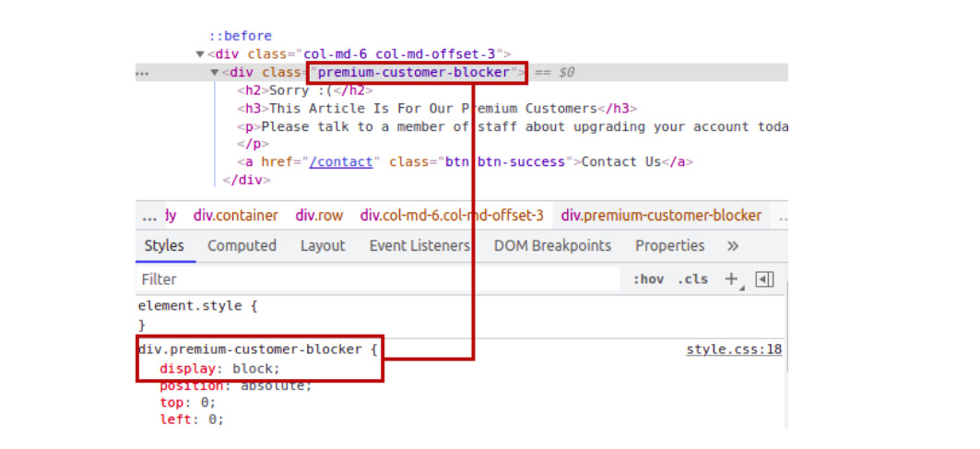The width and height of the screenshot is (980, 449).
Task: Open the Event Listeners tab
Action: [x=419, y=246]
